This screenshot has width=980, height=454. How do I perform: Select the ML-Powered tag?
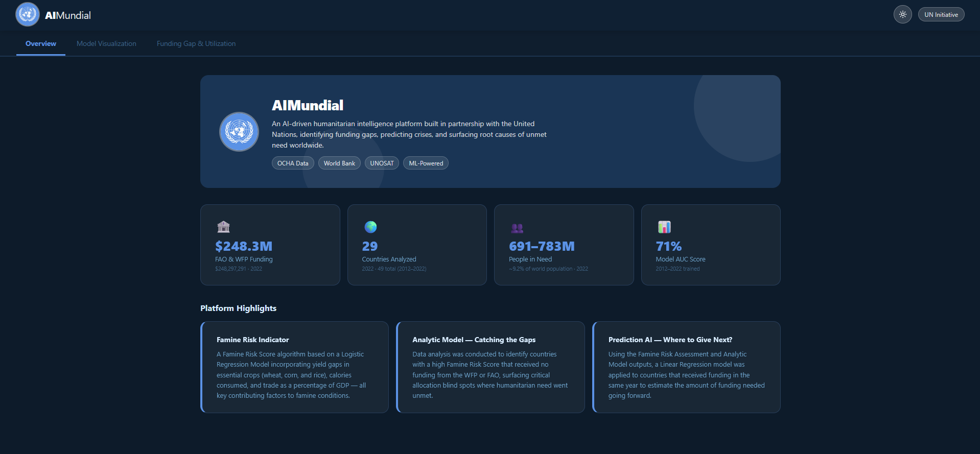coord(426,163)
